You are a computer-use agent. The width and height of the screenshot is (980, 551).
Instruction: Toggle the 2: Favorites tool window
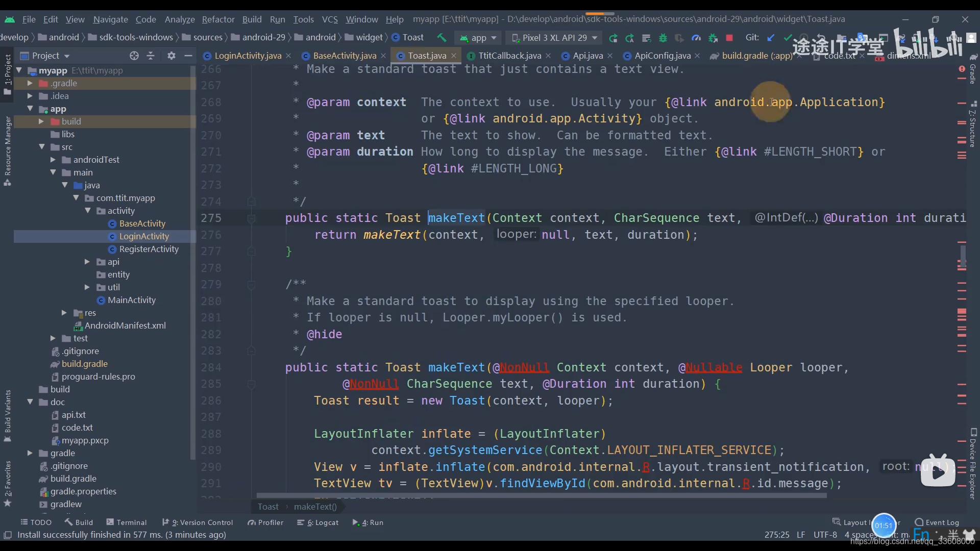[x=7, y=483]
